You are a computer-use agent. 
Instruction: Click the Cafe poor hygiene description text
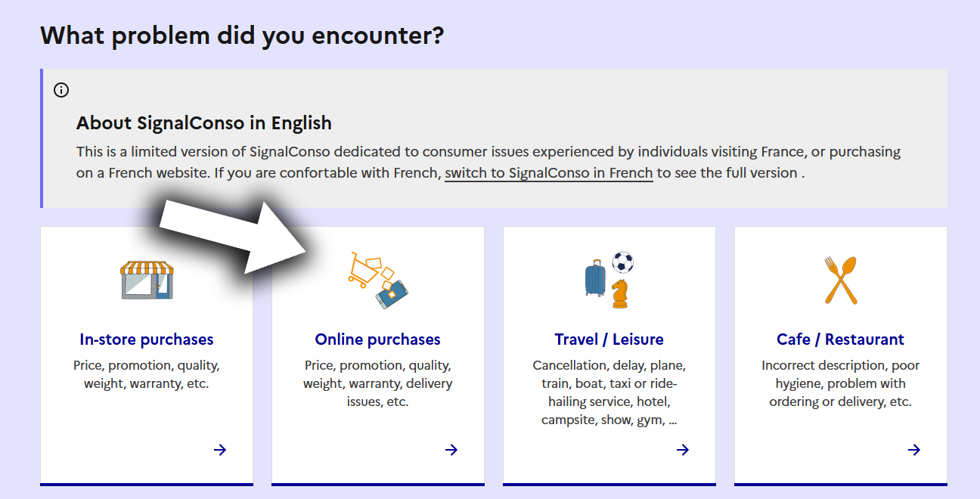(x=840, y=383)
